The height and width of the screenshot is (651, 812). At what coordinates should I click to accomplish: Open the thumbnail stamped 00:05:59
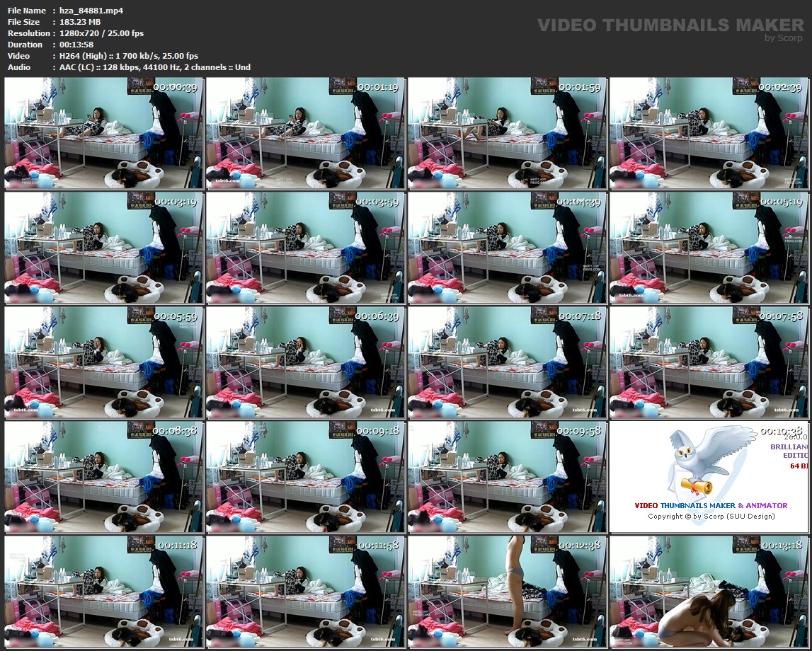tap(104, 362)
